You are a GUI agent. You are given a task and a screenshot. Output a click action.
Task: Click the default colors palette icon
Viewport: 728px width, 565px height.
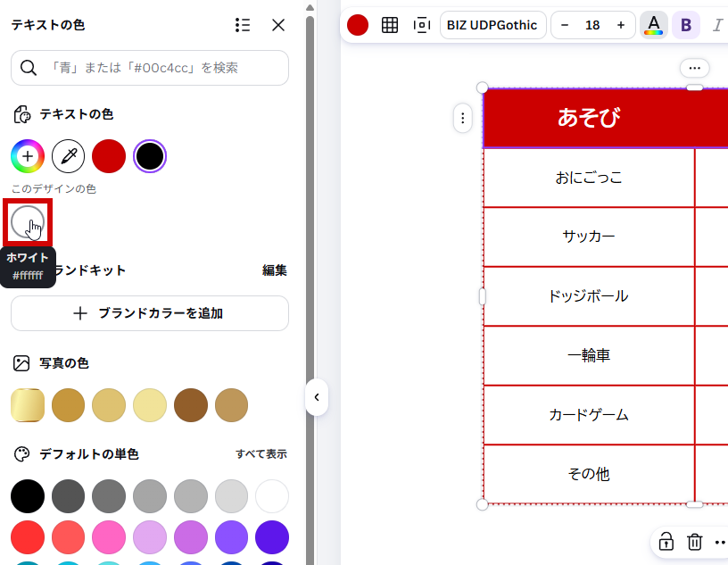point(21,454)
